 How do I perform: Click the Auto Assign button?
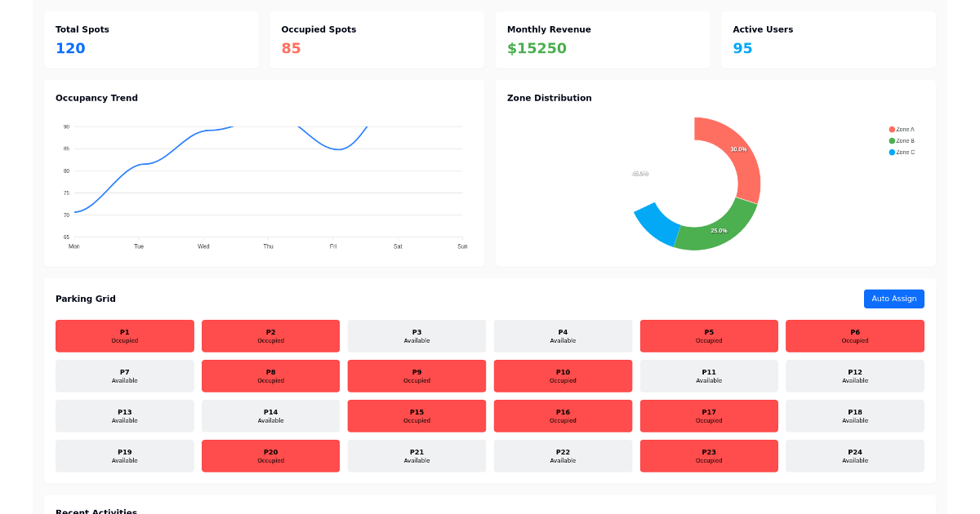pos(893,299)
